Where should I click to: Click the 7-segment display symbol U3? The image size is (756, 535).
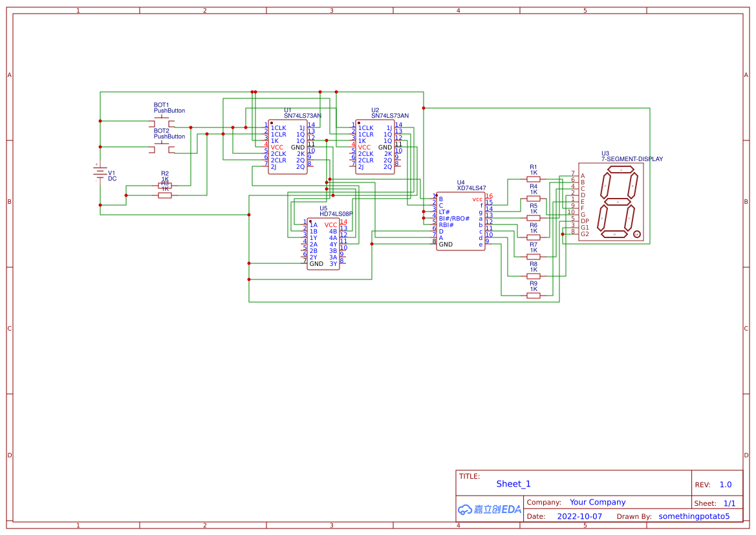pyautogui.click(x=611, y=201)
